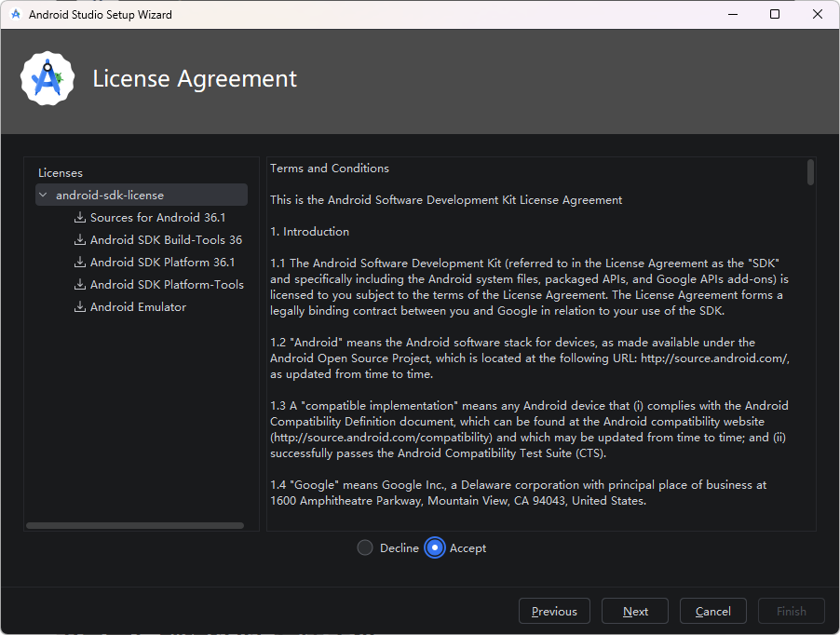Image resolution: width=840 pixels, height=635 pixels.
Task: Close the Setup Wizard window
Action: [x=818, y=15]
